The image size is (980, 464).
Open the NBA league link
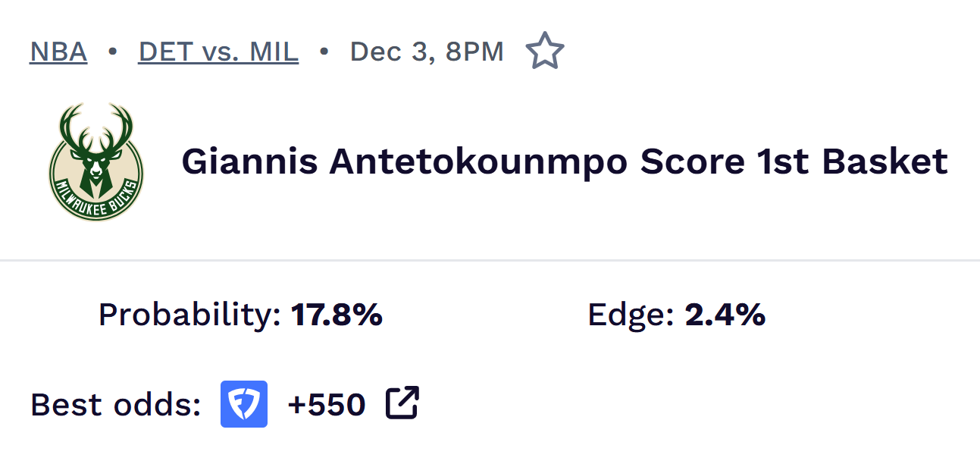point(58,52)
